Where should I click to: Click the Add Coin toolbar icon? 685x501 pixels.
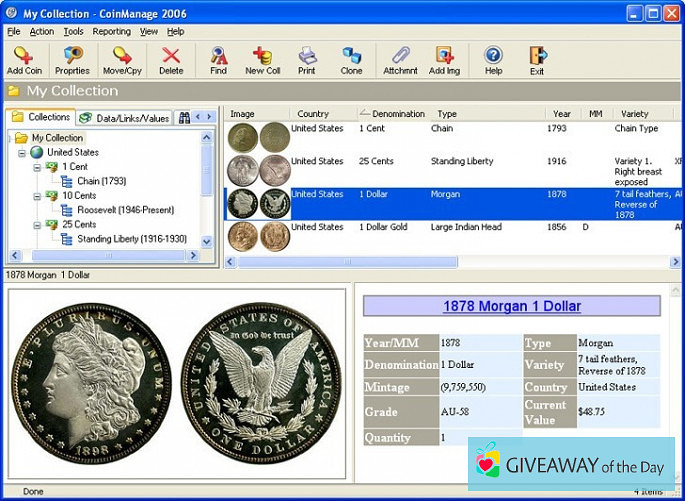(23, 60)
